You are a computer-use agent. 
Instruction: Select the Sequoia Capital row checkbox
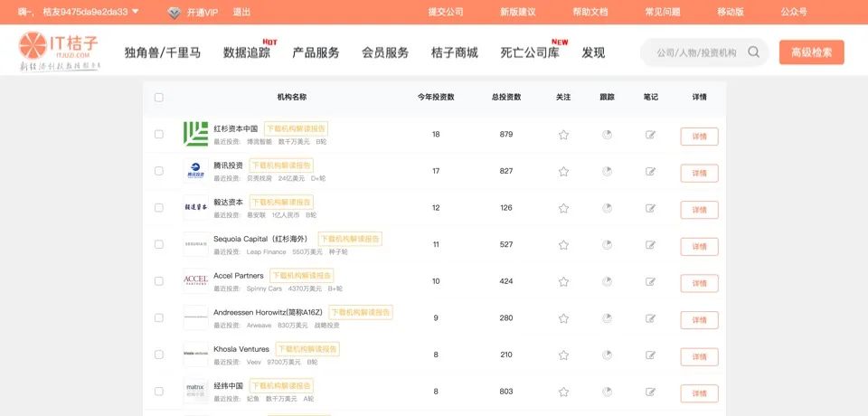pos(159,245)
